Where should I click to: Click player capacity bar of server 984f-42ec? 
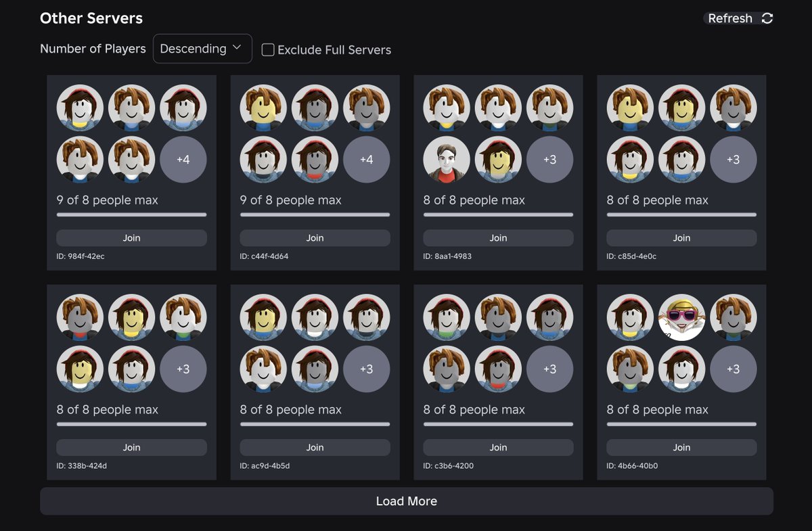click(x=131, y=214)
